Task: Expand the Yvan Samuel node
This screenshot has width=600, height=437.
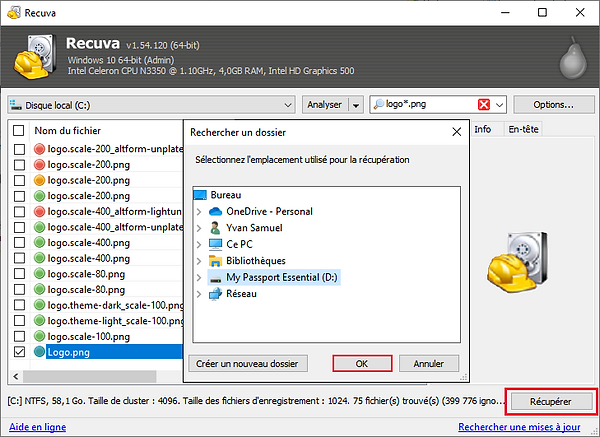Action: pyautogui.click(x=199, y=228)
